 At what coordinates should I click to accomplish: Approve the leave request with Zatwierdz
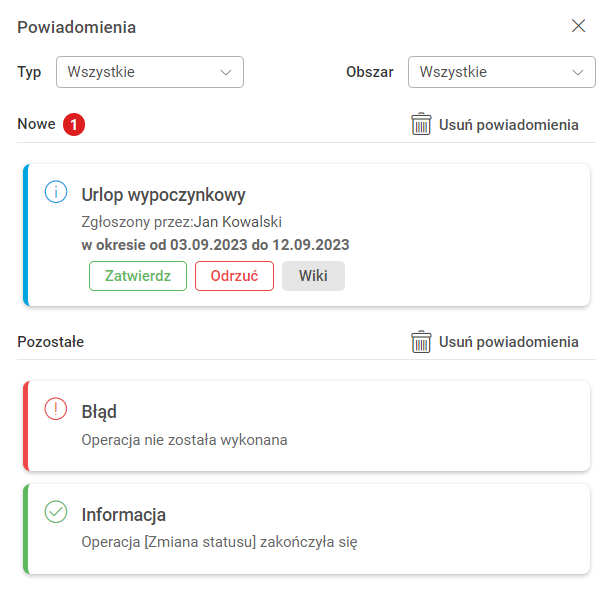(138, 276)
